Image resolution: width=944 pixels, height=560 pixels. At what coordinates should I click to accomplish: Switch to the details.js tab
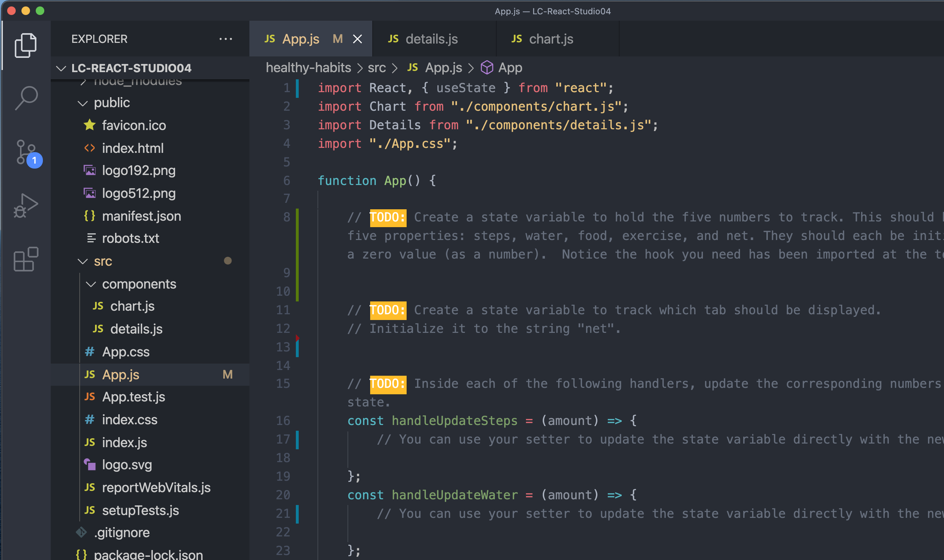click(x=431, y=39)
